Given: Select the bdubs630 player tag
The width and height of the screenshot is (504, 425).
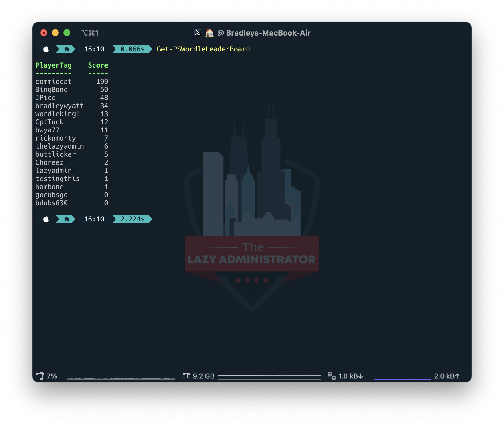Looking at the screenshot, I should [x=51, y=203].
